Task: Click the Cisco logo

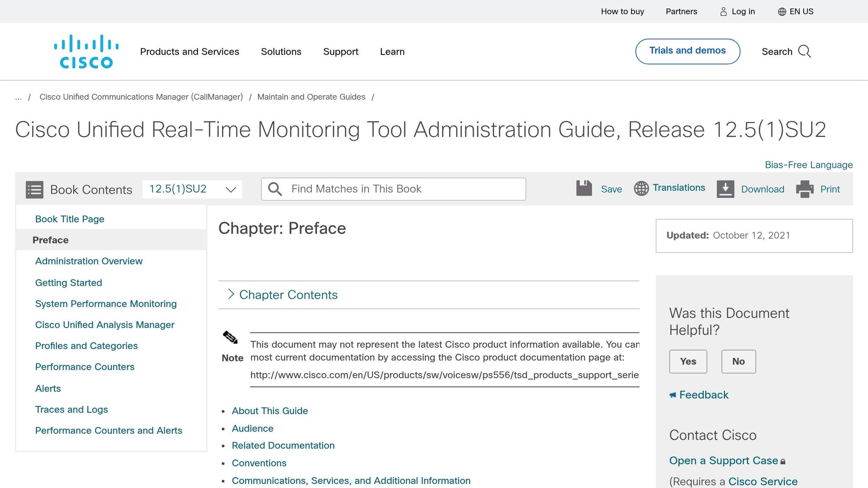Action: click(x=85, y=51)
